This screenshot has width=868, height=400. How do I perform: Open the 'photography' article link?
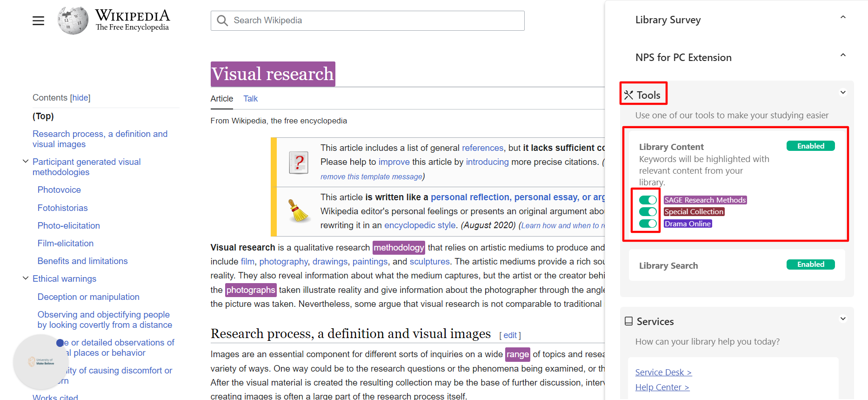[283, 261]
